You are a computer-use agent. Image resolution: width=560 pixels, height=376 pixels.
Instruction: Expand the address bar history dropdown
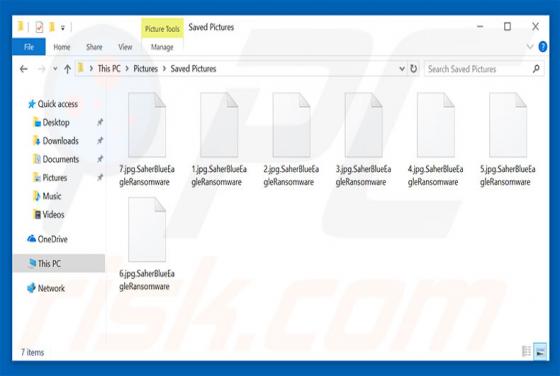[x=402, y=69]
